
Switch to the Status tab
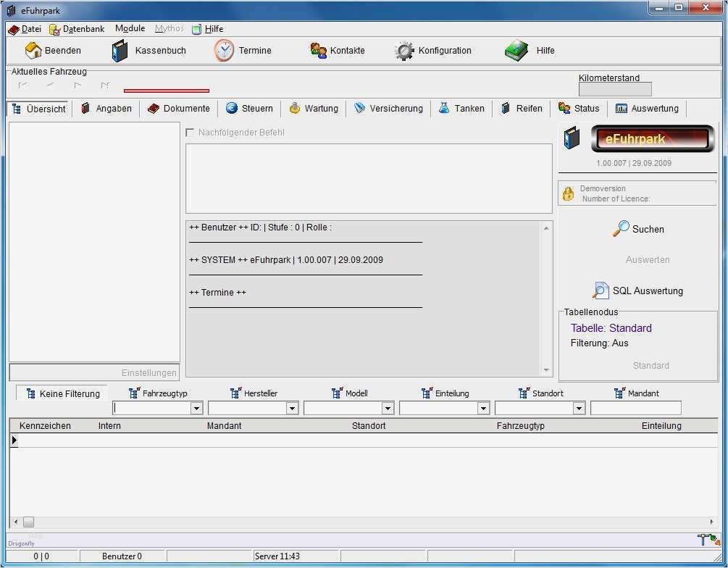(x=579, y=108)
